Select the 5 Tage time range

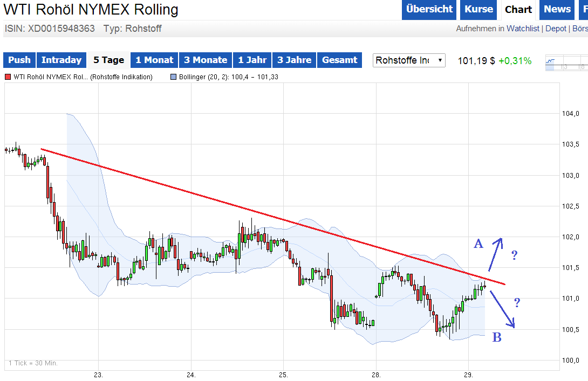(x=108, y=60)
